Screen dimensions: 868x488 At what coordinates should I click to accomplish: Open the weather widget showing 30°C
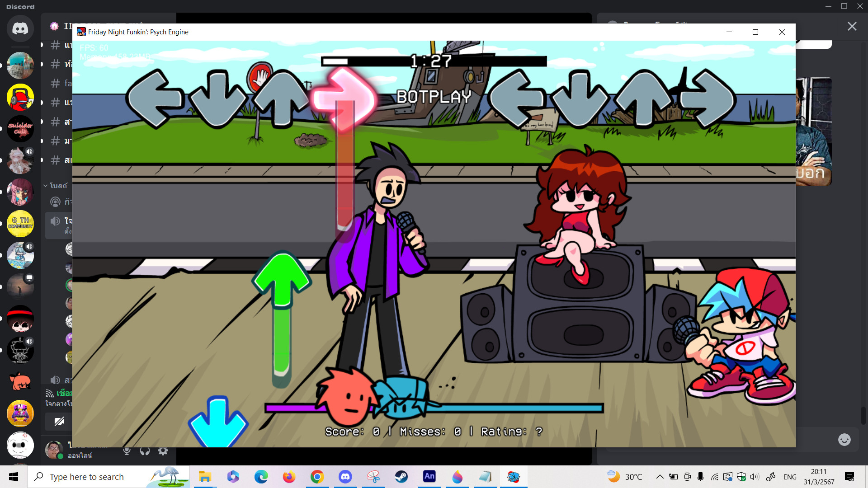pos(625,477)
